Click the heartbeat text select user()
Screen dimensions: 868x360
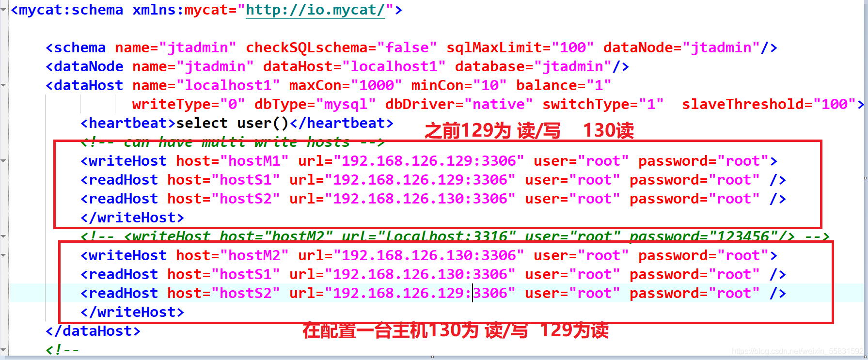[233, 123]
